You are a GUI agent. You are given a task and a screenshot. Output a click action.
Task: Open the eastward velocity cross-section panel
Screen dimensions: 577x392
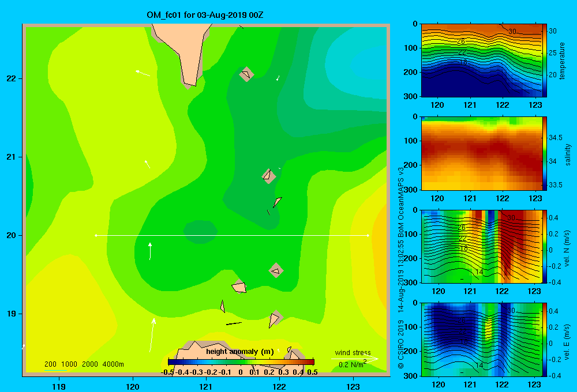481,340
